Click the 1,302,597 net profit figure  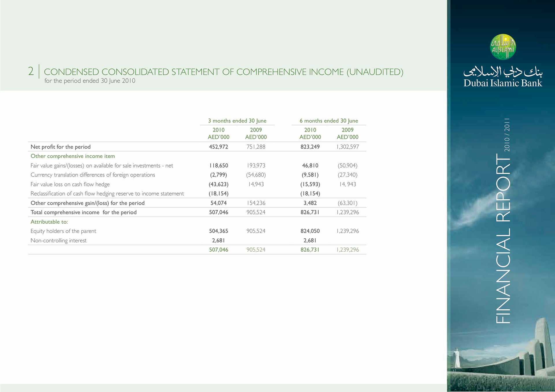(347, 147)
